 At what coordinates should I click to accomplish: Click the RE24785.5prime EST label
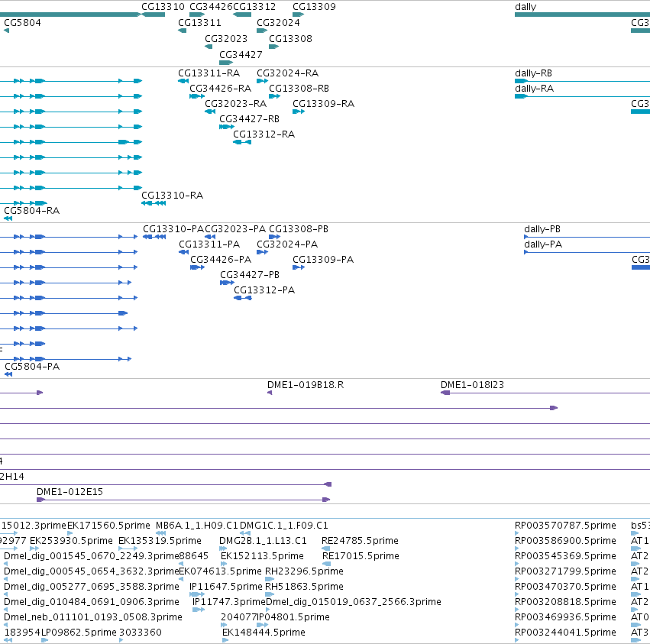tap(360, 541)
